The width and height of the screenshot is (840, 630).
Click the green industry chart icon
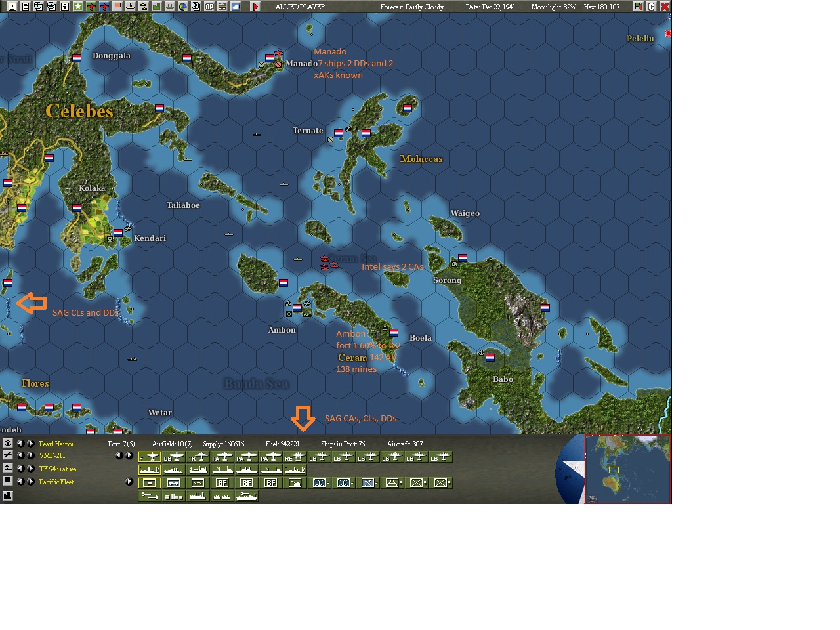pos(157,6)
